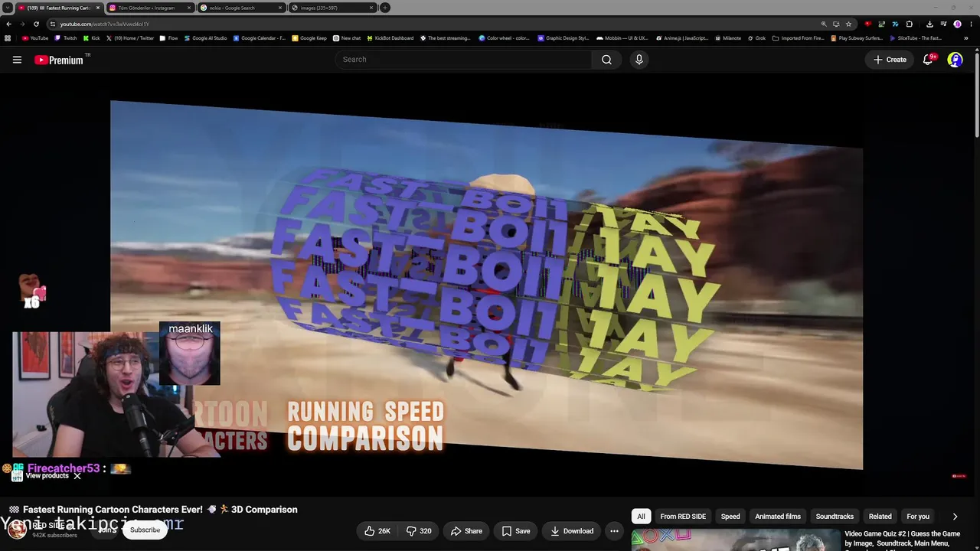Open the browser extensions puzzle icon
Viewport: 980px width, 551px height.
coord(910,24)
